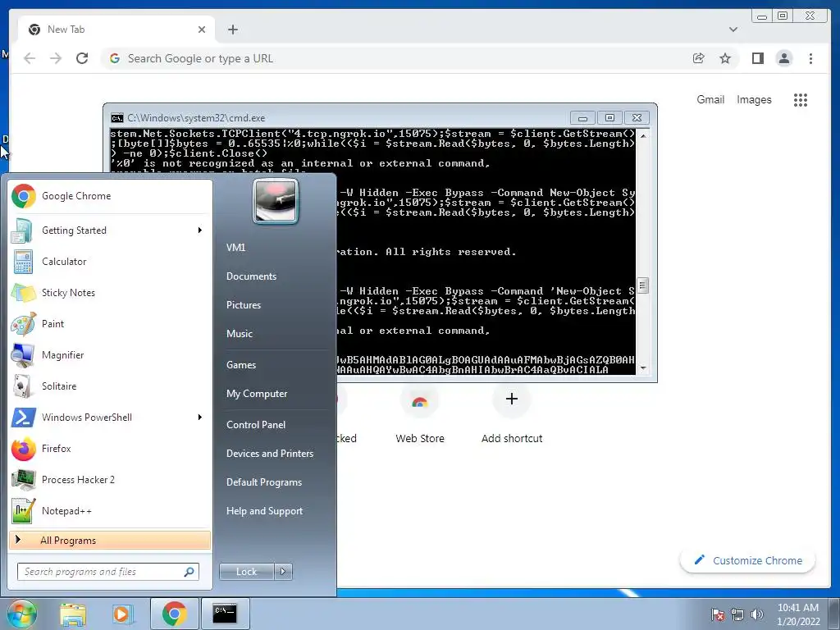Open volume control in tray
840x630 pixels.
coord(757,614)
